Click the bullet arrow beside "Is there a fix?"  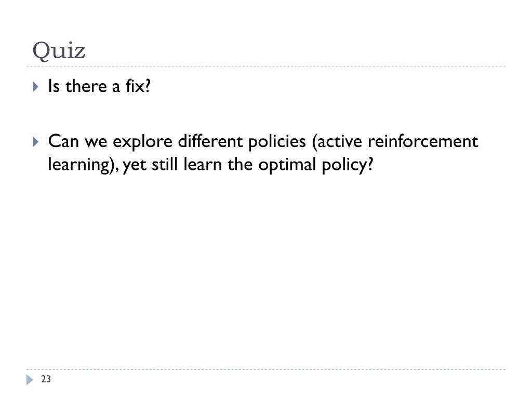36,87
